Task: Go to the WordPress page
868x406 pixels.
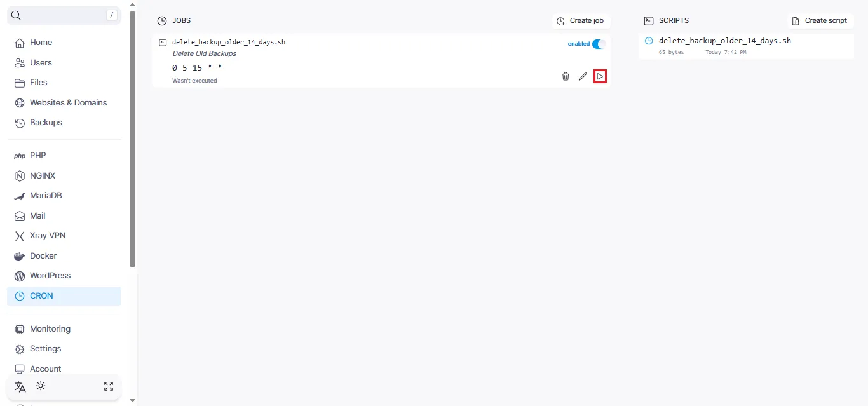Action: pos(50,276)
